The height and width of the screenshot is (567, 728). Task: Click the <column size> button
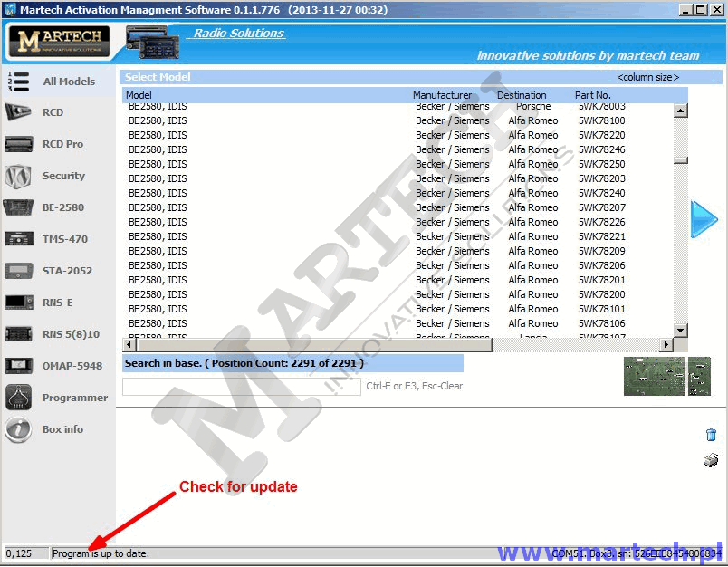647,77
